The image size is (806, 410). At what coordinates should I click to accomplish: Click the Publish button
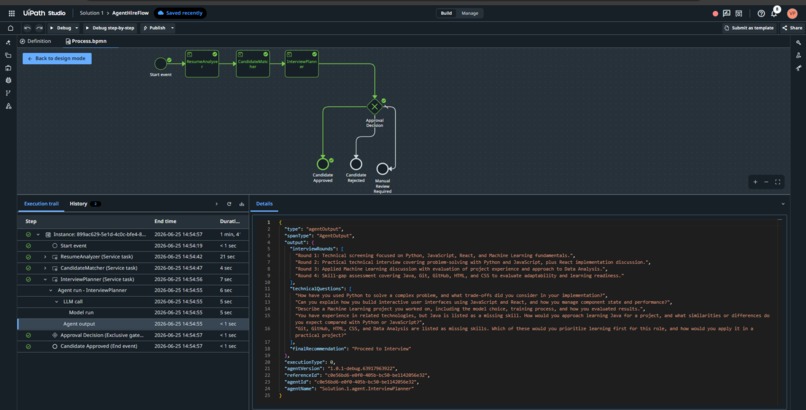pos(154,28)
